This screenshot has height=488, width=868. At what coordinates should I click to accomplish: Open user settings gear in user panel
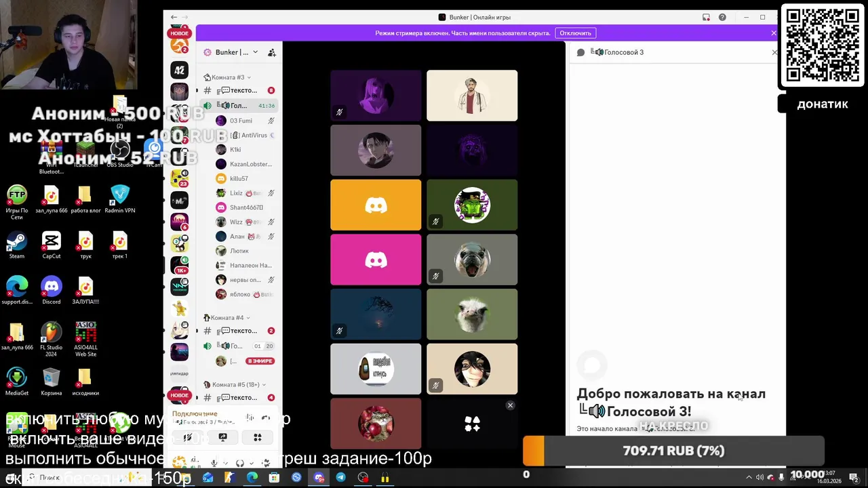pos(266,463)
